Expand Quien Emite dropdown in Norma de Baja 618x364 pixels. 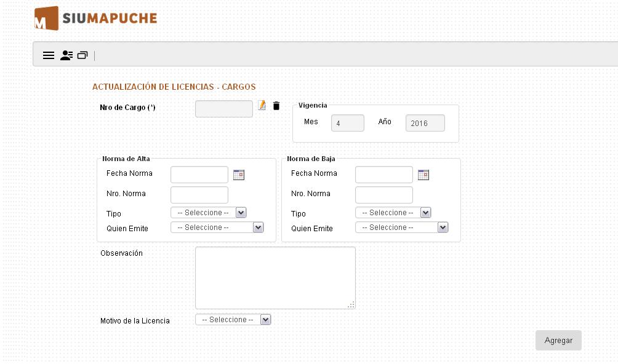point(401,228)
